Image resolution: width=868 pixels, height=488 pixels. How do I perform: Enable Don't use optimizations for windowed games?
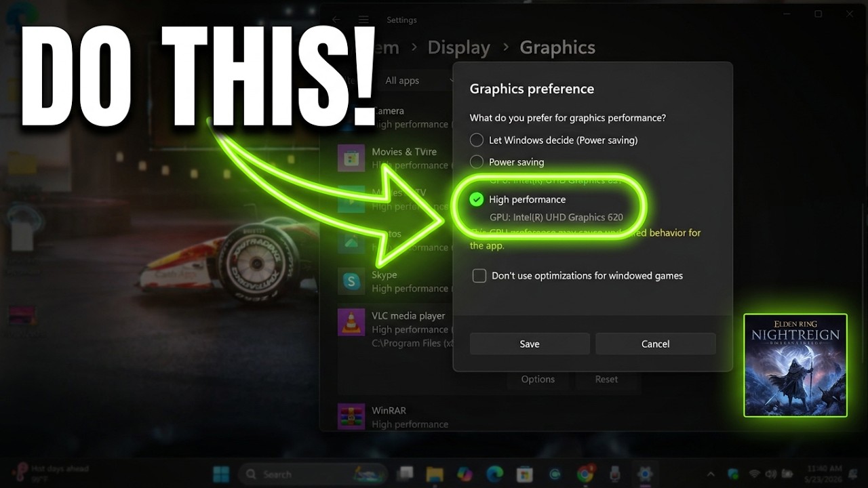(x=479, y=276)
